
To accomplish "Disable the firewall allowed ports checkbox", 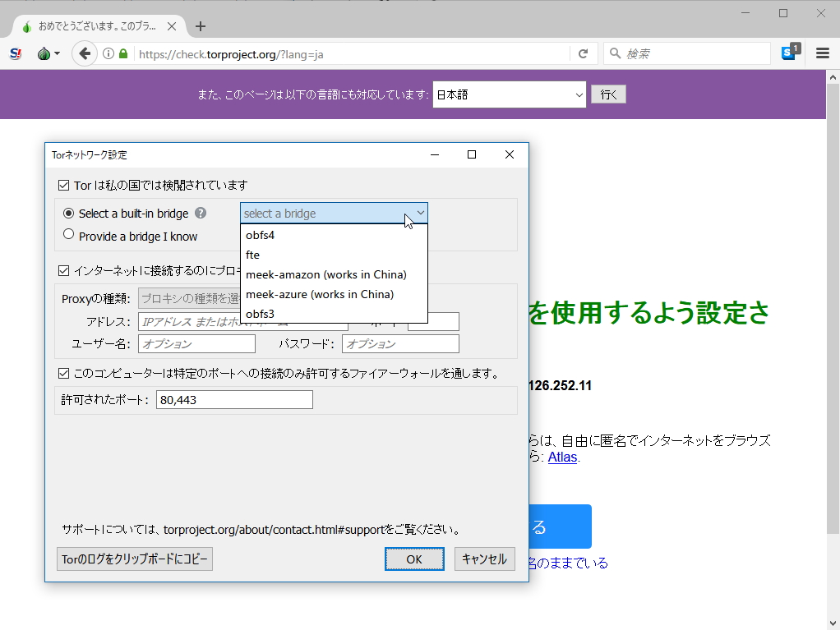I will [x=63, y=373].
